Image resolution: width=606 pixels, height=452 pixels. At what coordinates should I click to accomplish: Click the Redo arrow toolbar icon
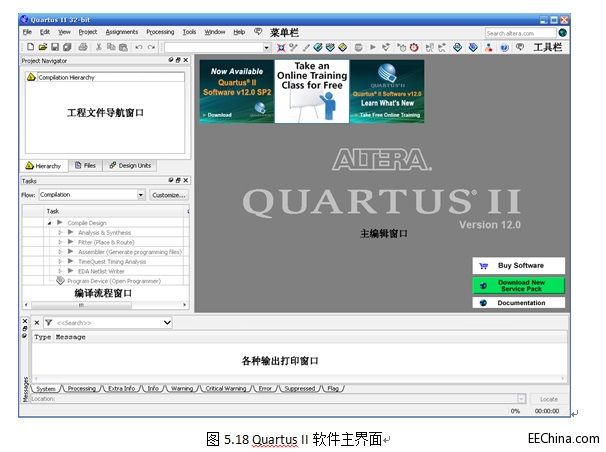(x=151, y=47)
